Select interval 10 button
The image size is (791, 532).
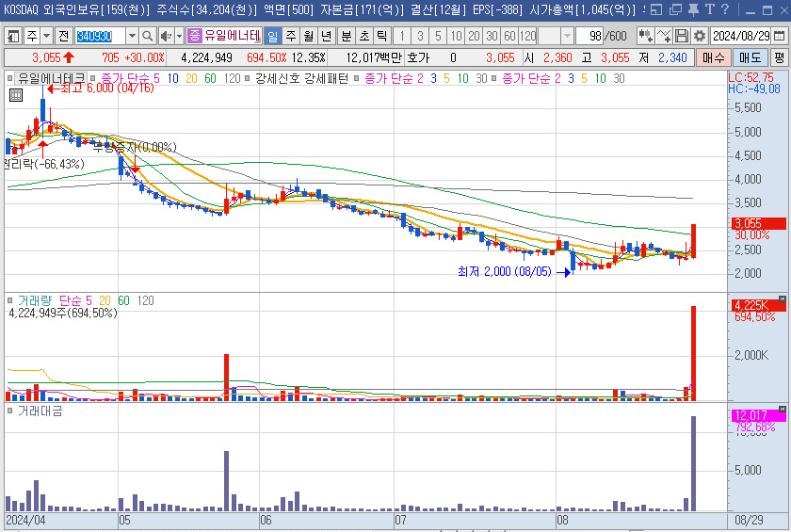(x=456, y=36)
